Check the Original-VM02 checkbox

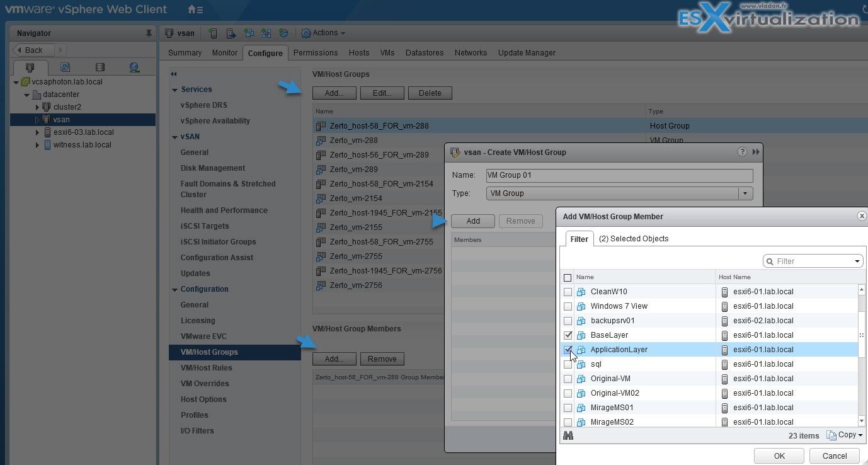(568, 393)
